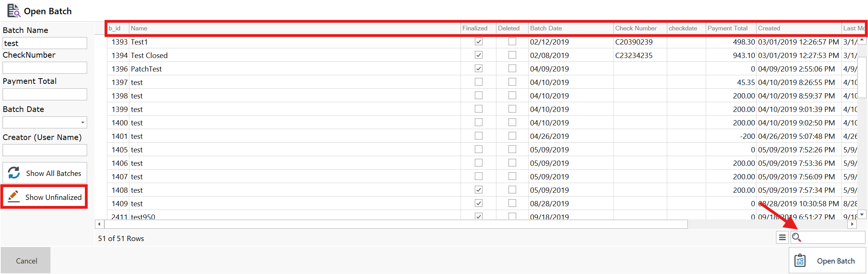Click the Open Batch title icon

tap(14, 11)
